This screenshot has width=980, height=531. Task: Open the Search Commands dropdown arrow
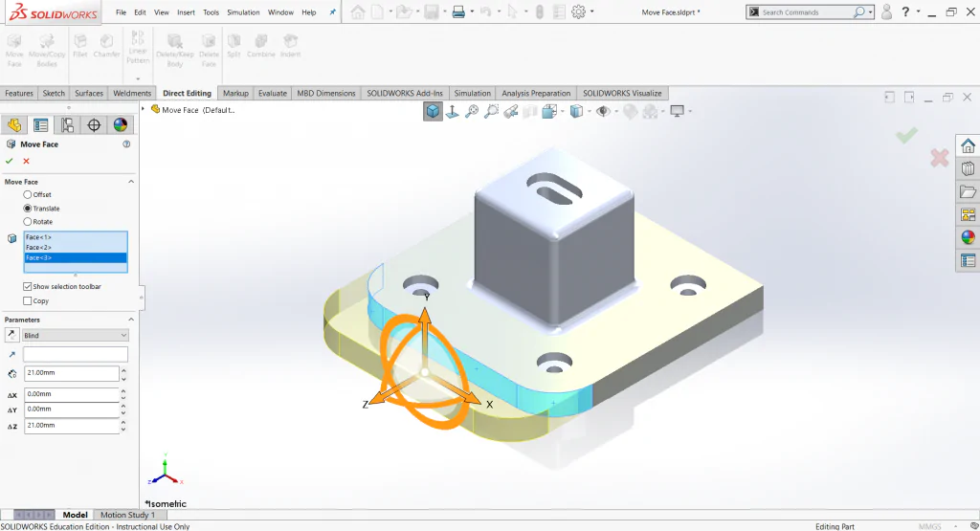pos(870,11)
